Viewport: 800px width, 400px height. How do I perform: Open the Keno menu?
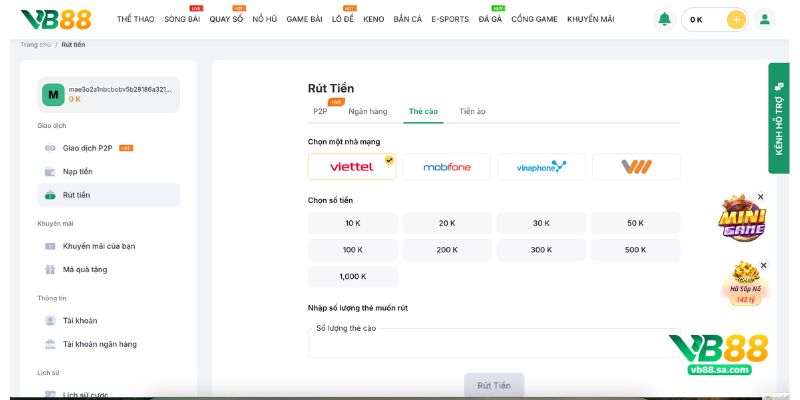click(373, 19)
